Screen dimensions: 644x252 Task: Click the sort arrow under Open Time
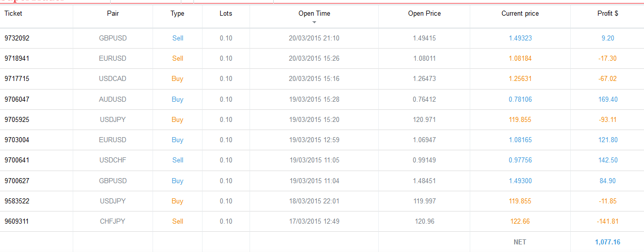pos(314,23)
